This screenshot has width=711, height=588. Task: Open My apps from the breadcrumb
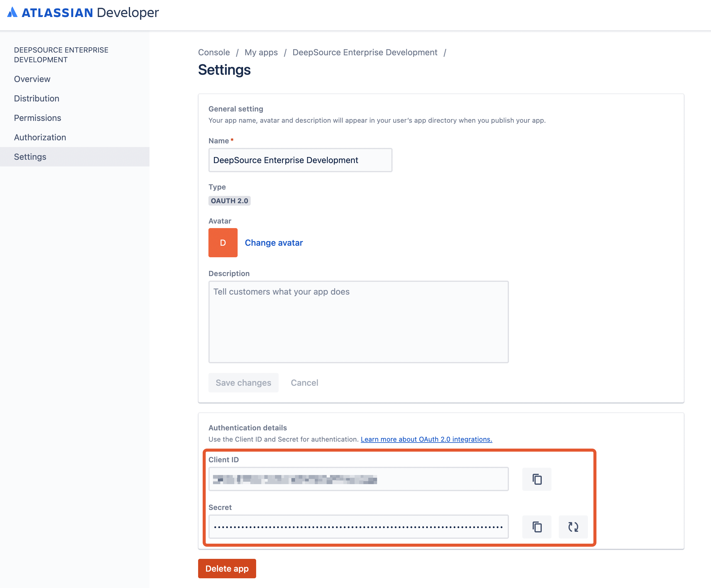[x=261, y=52]
